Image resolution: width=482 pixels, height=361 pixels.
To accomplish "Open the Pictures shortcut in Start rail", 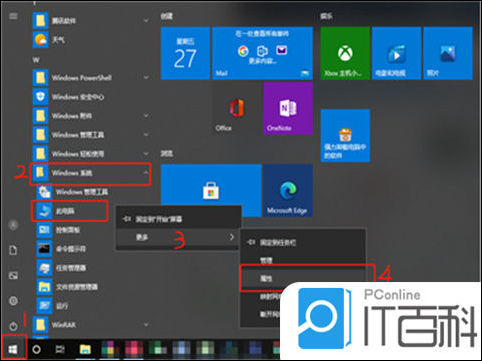I will pyautogui.click(x=13, y=275).
